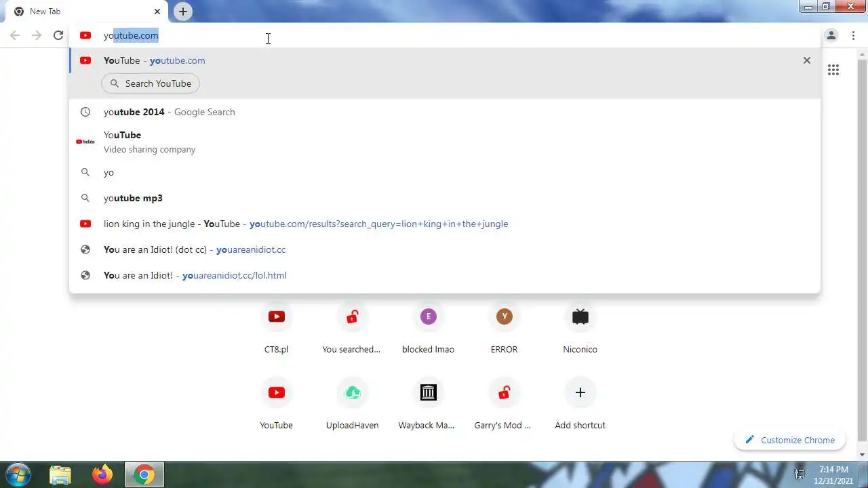Reload the page with refresh icon
The width and height of the screenshot is (868, 488).
coord(58,35)
